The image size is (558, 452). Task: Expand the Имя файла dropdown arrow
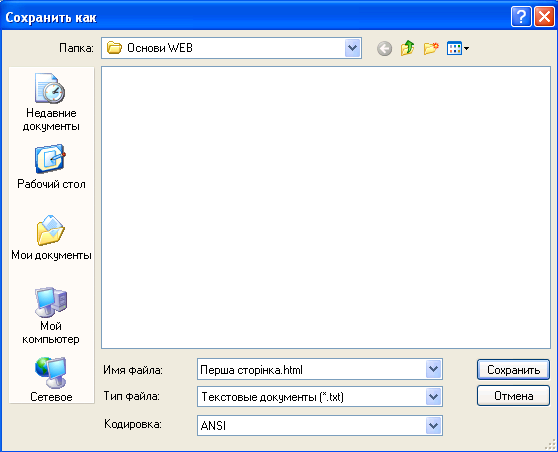pos(433,369)
